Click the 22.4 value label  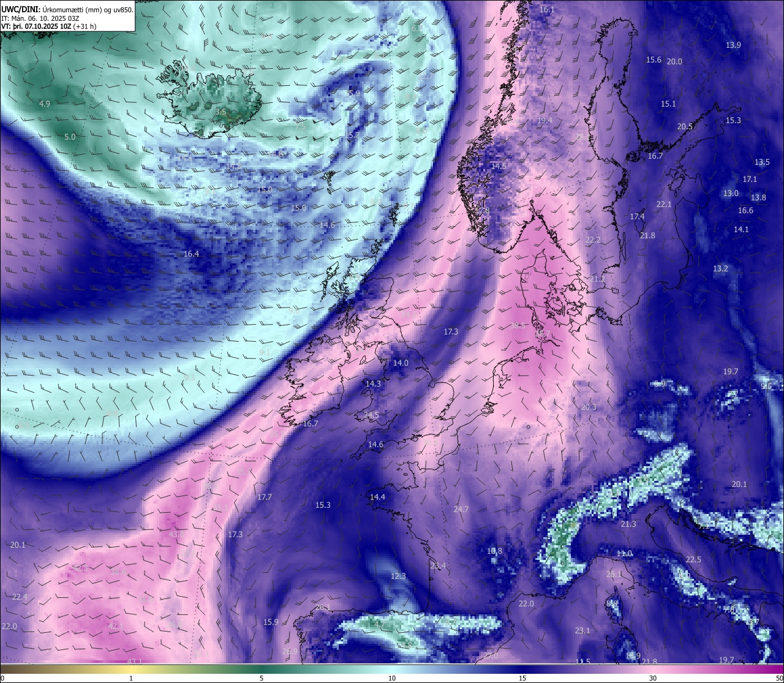tap(20, 597)
